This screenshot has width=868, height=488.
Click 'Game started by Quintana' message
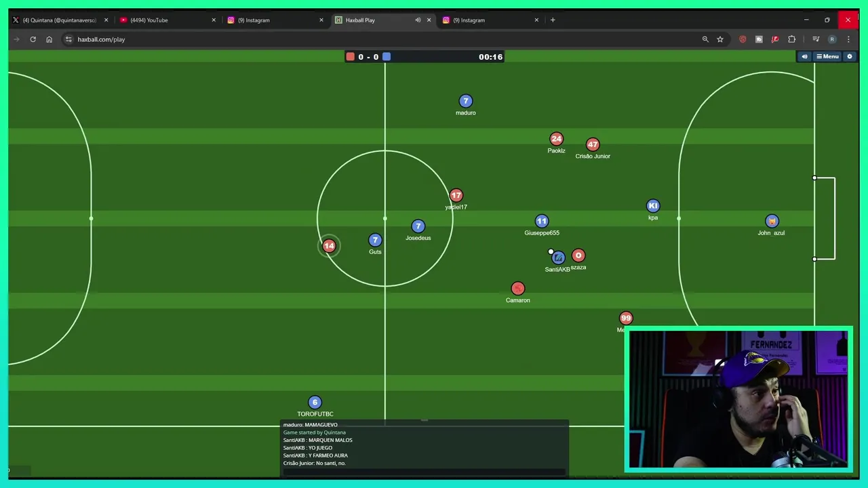tap(314, 432)
